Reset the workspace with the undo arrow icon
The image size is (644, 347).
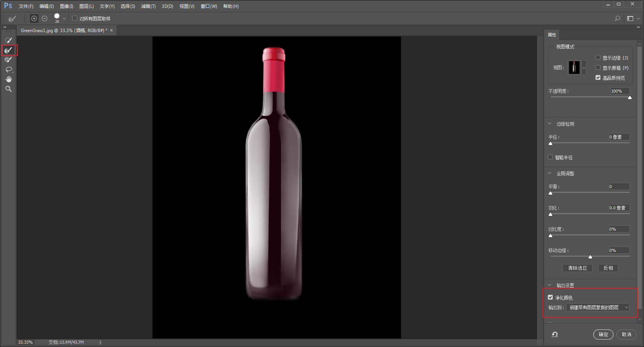click(555, 334)
